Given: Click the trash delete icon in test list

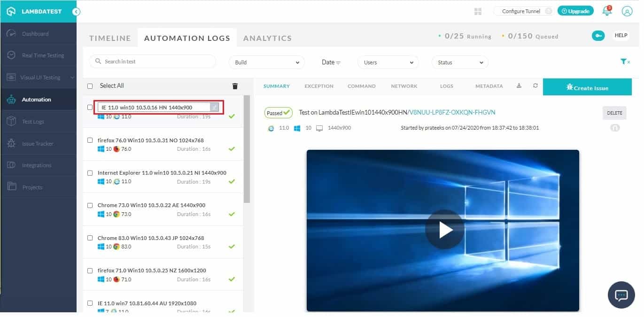Looking at the screenshot, I should [235, 86].
